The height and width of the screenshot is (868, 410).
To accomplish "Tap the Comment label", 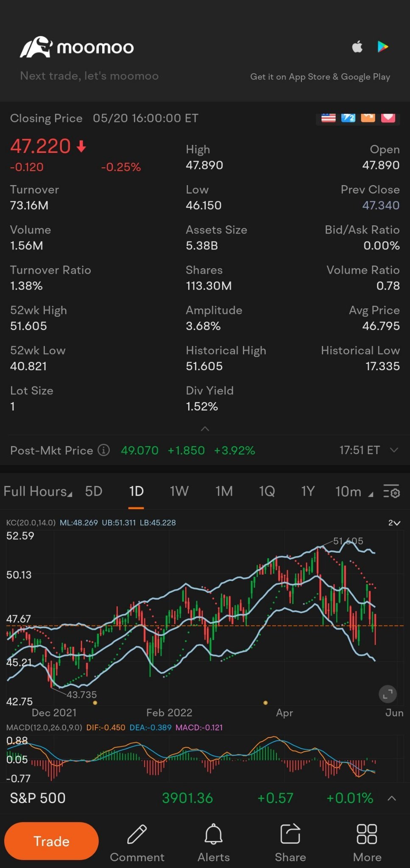I will pos(137,857).
